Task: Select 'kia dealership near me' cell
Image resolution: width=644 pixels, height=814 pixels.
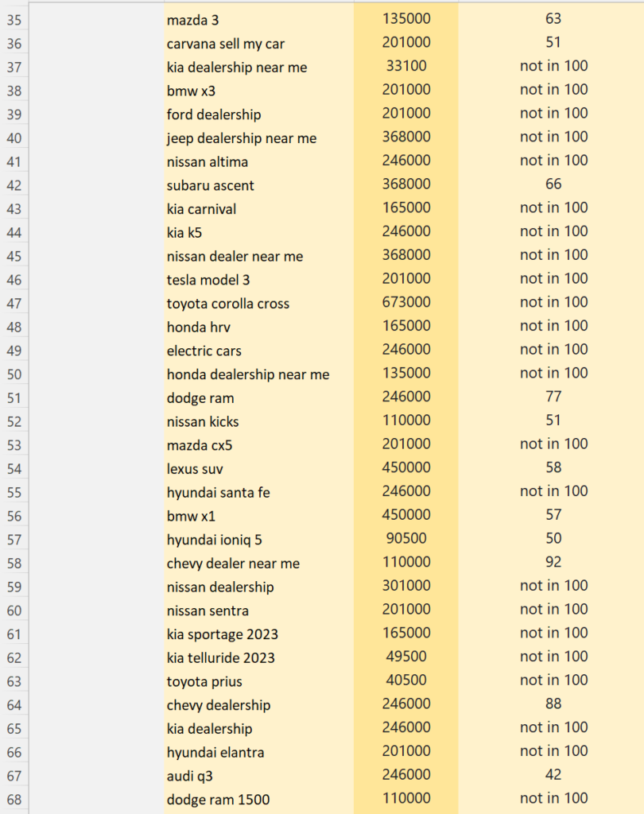Action: pyautogui.click(x=258, y=67)
